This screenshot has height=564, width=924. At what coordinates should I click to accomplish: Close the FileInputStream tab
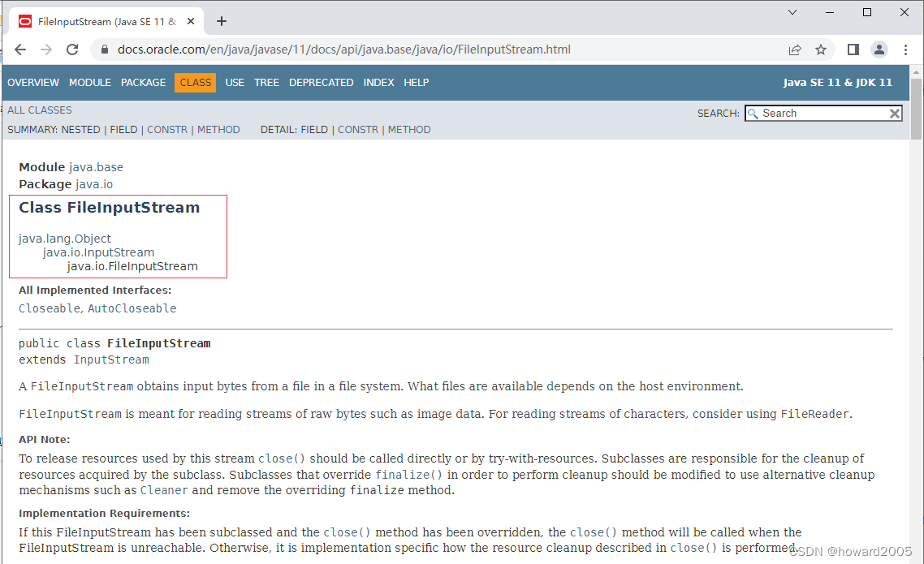pos(191,21)
